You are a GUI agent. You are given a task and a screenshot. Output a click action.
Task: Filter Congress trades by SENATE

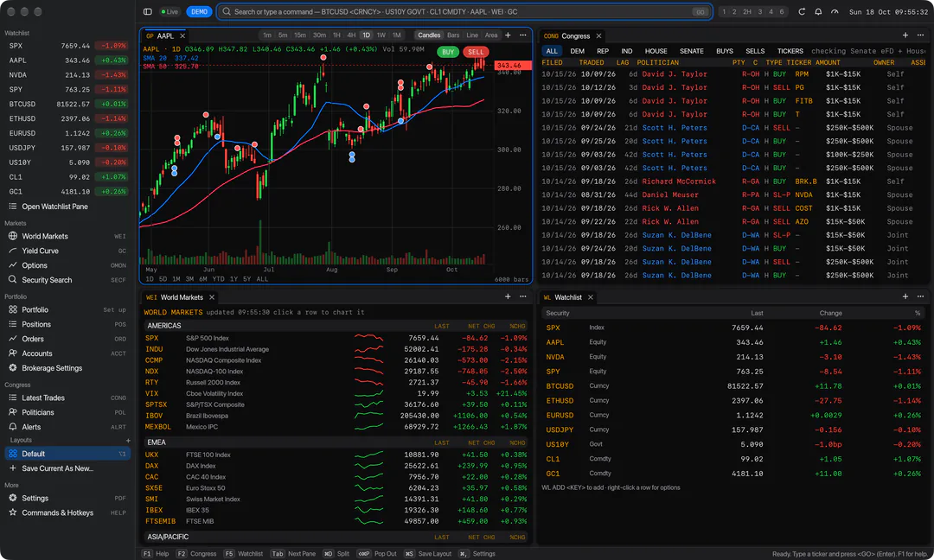(691, 51)
